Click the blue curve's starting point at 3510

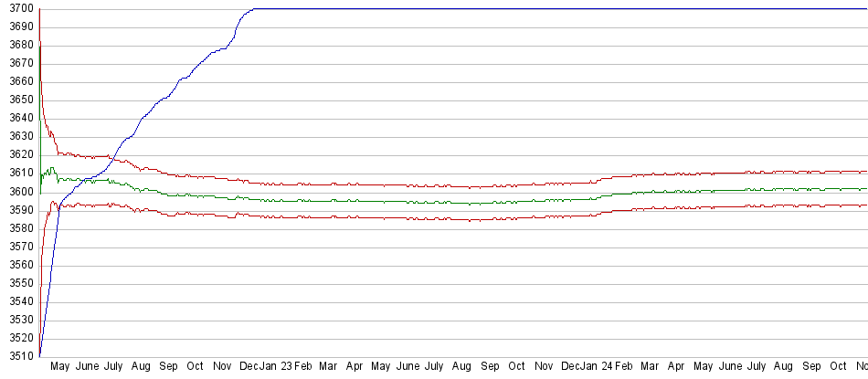[40, 354]
